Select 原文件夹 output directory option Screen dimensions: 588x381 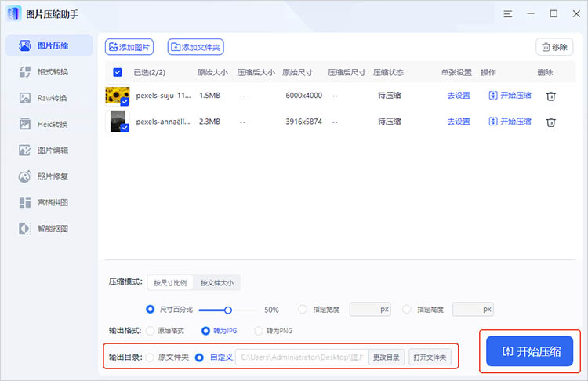[x=150, y=357]
